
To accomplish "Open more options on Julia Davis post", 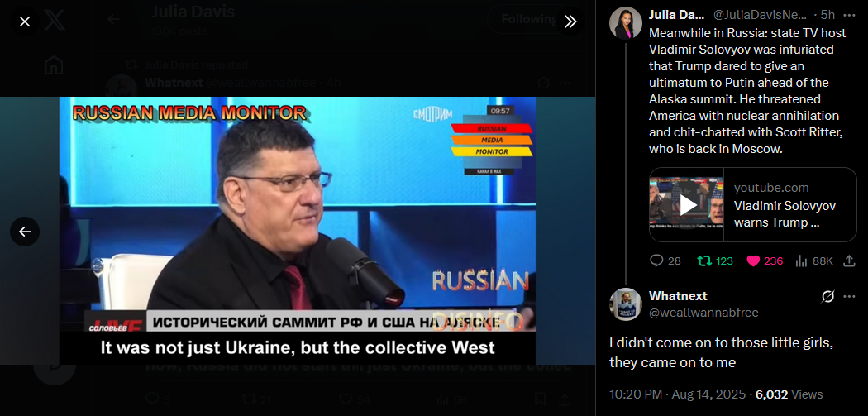I will [849, 15].
